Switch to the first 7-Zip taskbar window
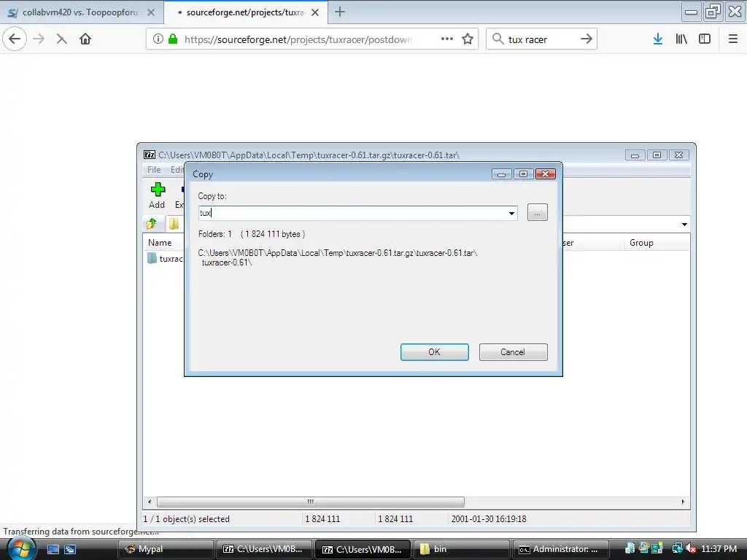 tap(264, 549)
